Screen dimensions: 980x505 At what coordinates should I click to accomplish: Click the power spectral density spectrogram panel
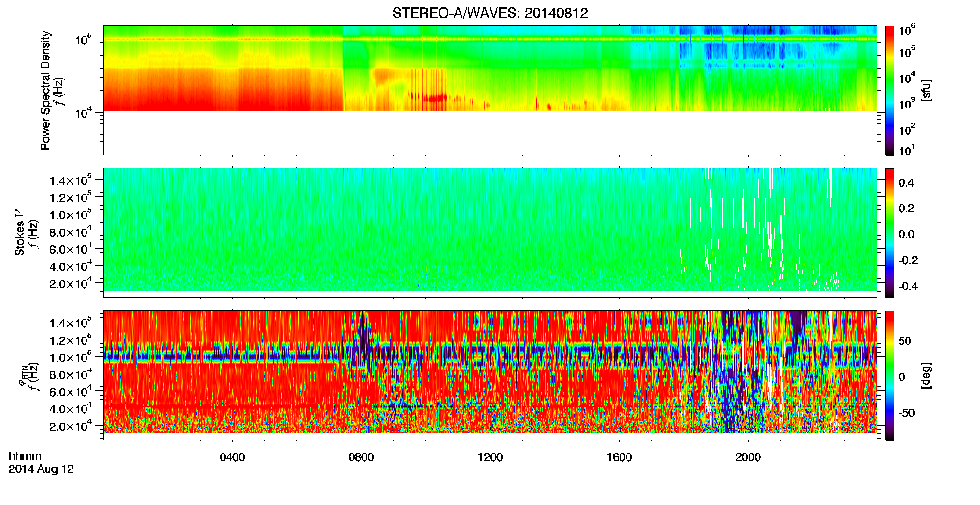[x=490, y=90]
